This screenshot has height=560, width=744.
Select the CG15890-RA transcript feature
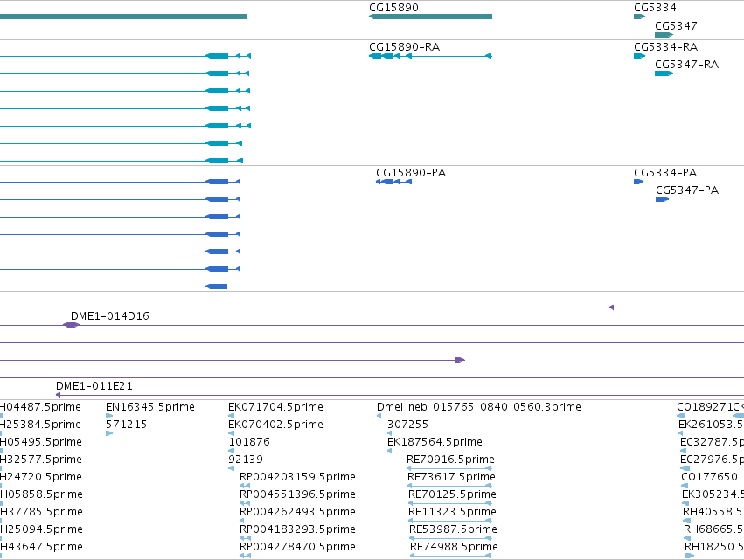(430, 56)
